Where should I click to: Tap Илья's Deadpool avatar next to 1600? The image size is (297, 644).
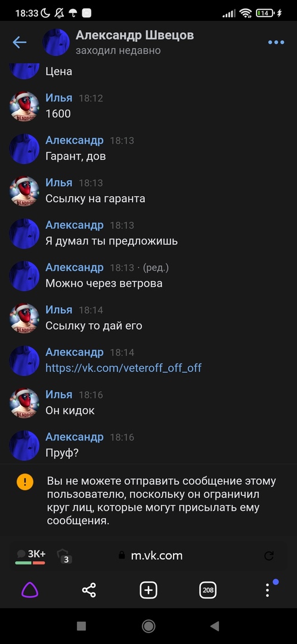tap(24, 106)
